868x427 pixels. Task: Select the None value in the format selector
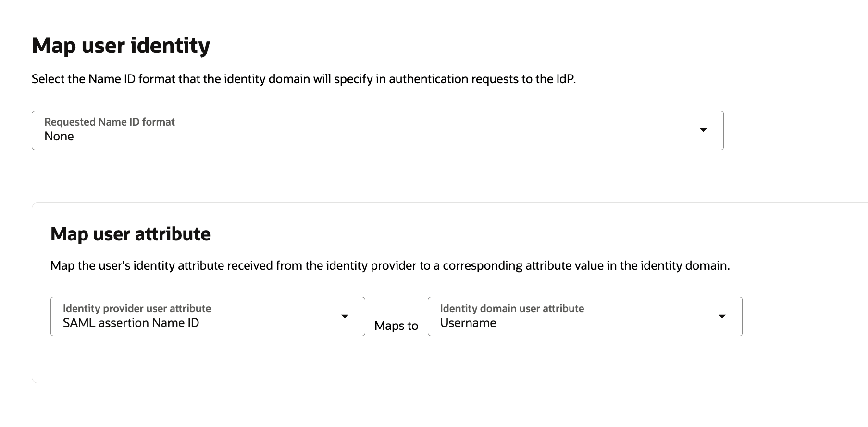click(59, 136)
